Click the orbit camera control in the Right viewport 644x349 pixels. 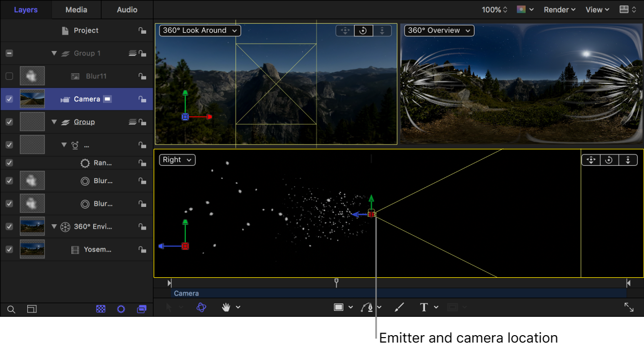click(x=608, y=159)
